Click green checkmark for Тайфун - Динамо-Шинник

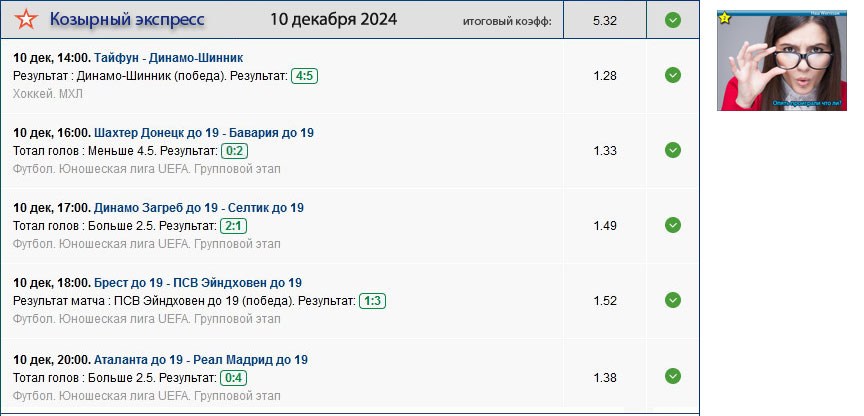673,75
